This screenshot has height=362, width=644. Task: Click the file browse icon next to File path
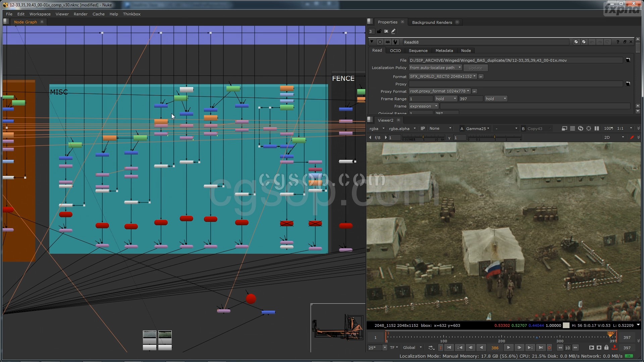click(628, 60)
